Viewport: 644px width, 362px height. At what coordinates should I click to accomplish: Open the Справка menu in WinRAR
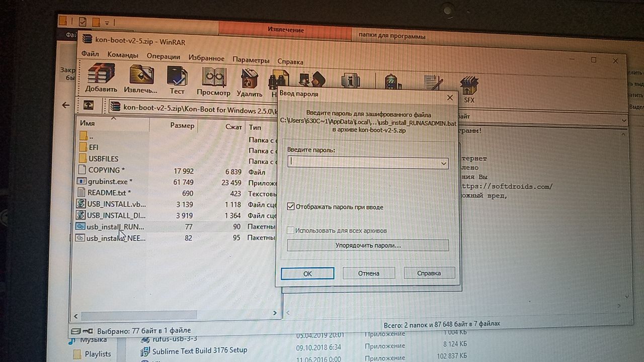pos(290,61)
